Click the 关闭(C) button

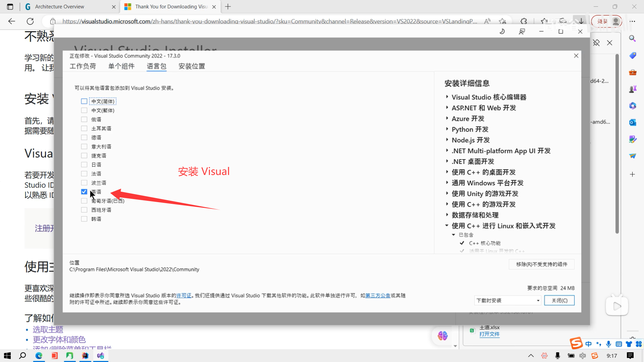pos(559,300)
